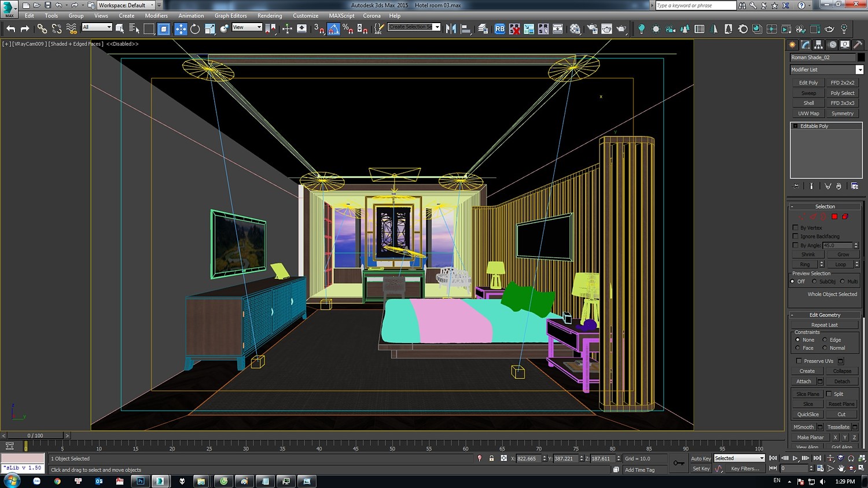This screenshot has height=488, width=868.
Task: Collapse the Edit Geometry rollout
Action: pos(825,315)
